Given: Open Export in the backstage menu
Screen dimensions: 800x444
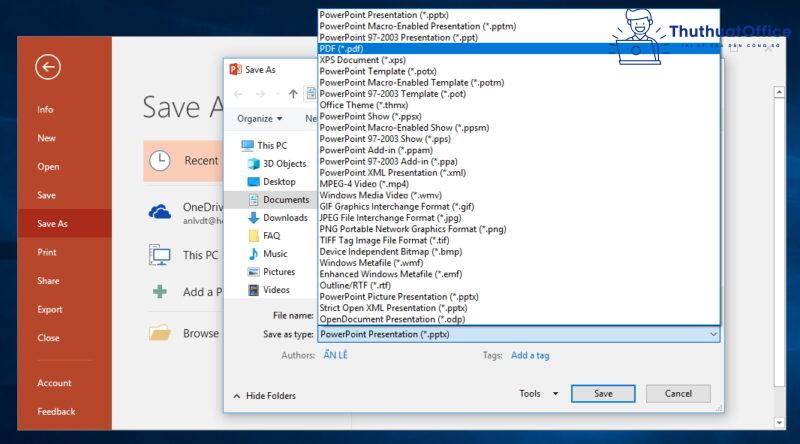Looking at the screenshot, I should [50, 310].
